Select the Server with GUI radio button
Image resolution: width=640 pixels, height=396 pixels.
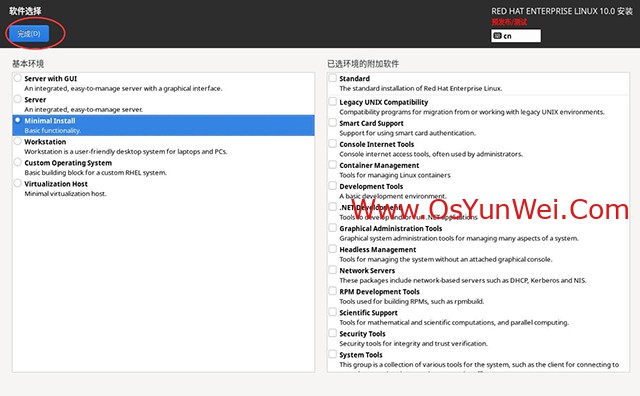pos(18,78)
